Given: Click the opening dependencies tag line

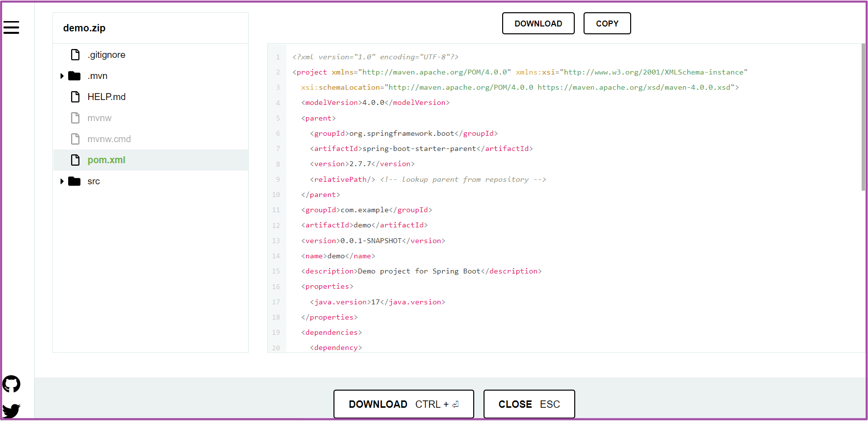Looking at the screenshot, I should tap(332, 332).
